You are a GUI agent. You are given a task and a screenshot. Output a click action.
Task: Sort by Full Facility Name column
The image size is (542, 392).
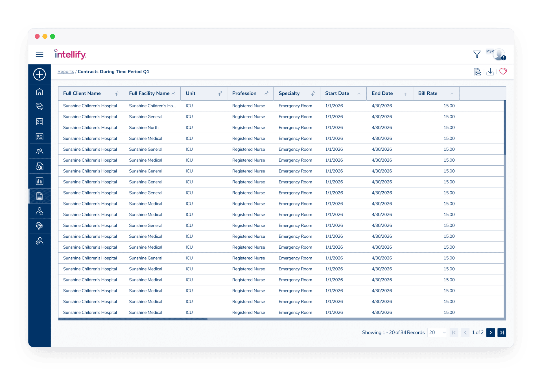(152, 93)
